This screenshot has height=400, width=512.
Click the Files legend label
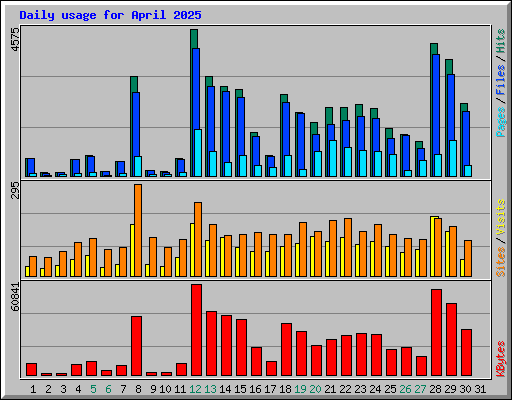click(x=501, y=79)
